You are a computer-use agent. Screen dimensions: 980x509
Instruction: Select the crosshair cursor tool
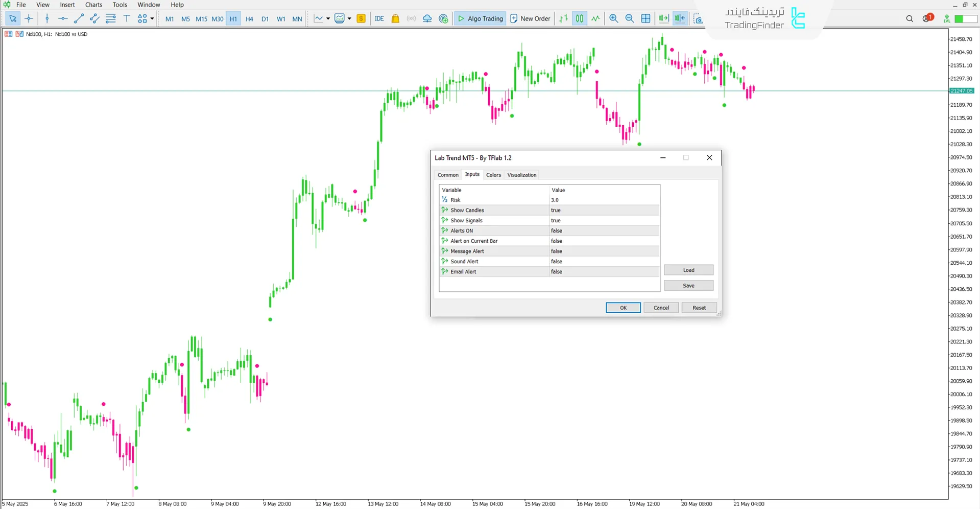pyautogui.click(x=29, y=19)
